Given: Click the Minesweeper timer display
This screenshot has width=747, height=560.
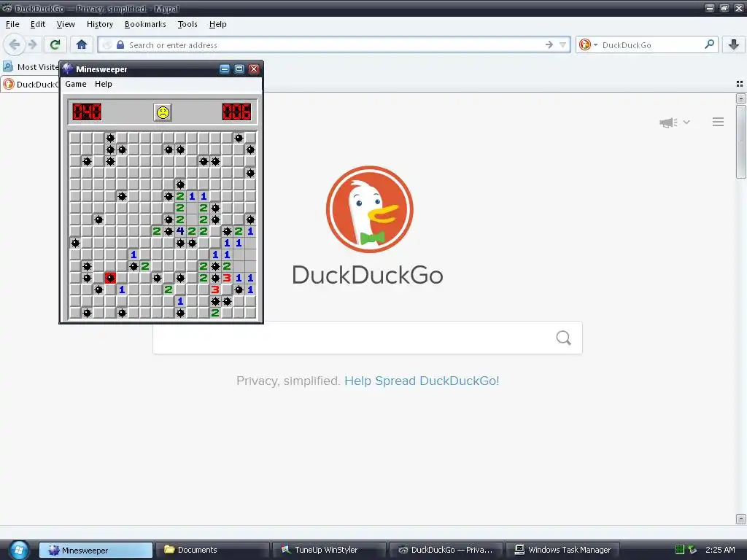Looking at the screenshot, I should click(236, 112).
